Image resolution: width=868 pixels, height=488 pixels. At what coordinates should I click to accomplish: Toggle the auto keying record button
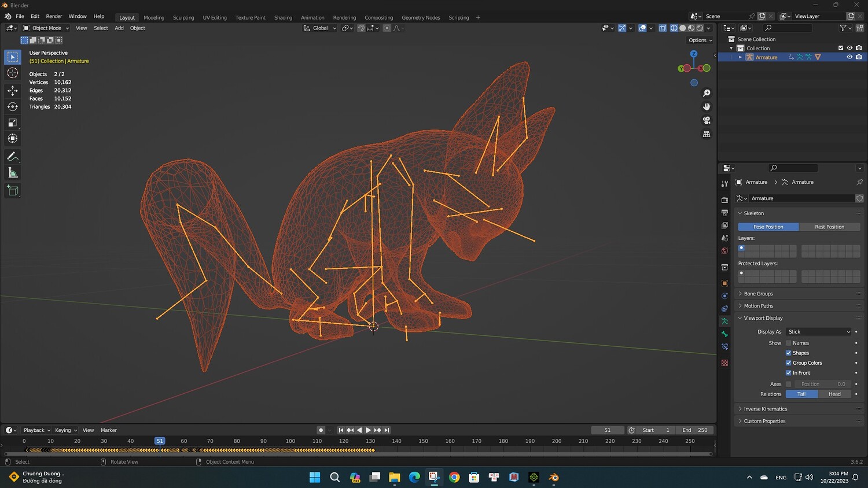[x=321, y=430]
